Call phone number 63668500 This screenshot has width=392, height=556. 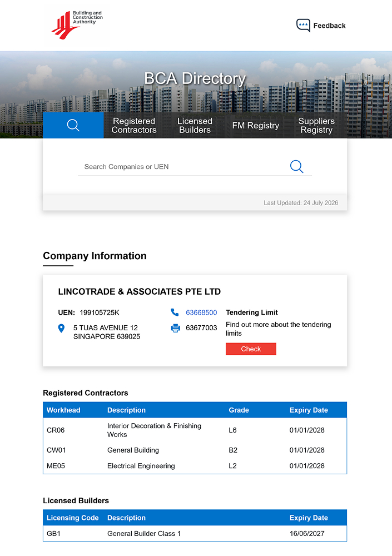[x=201, y=312]
